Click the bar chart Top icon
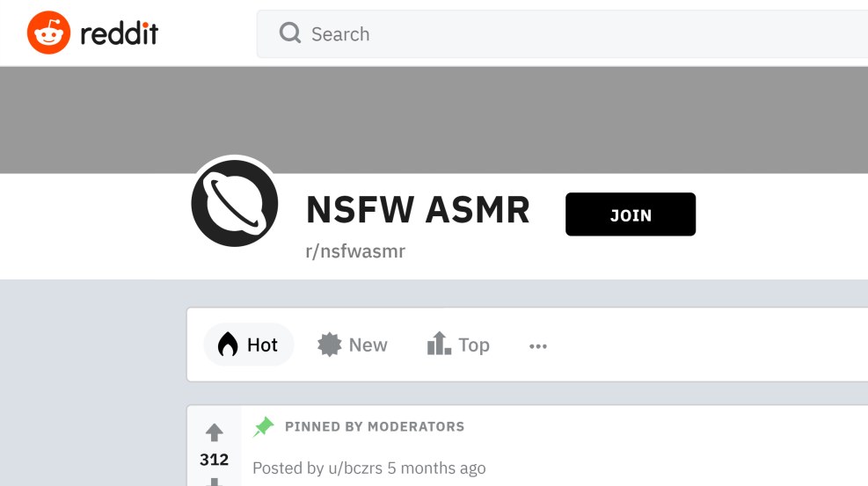The width and height of the screenshot is (868, 486). coord(439,344)
